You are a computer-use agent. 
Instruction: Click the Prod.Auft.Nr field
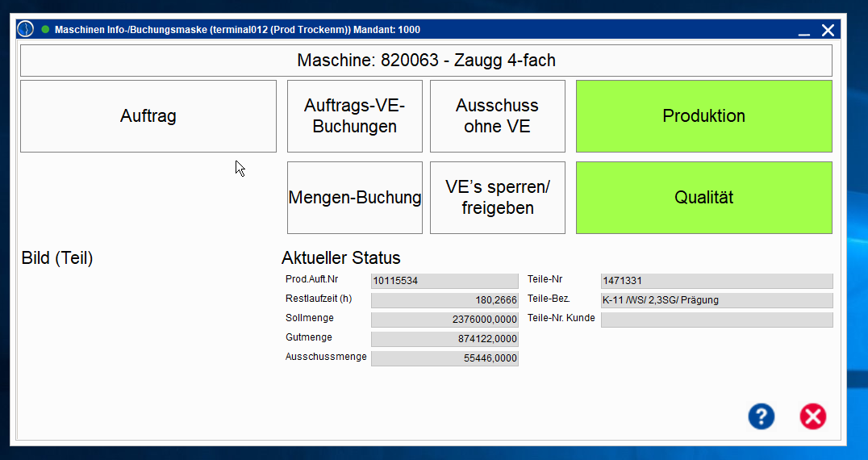pyautogui.click(x=444, y=281)
